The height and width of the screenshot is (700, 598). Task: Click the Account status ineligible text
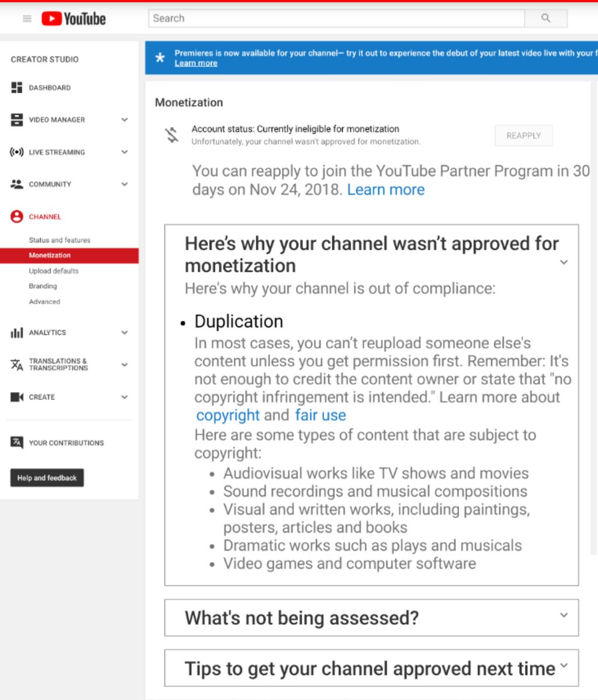[x=295, y=129]
